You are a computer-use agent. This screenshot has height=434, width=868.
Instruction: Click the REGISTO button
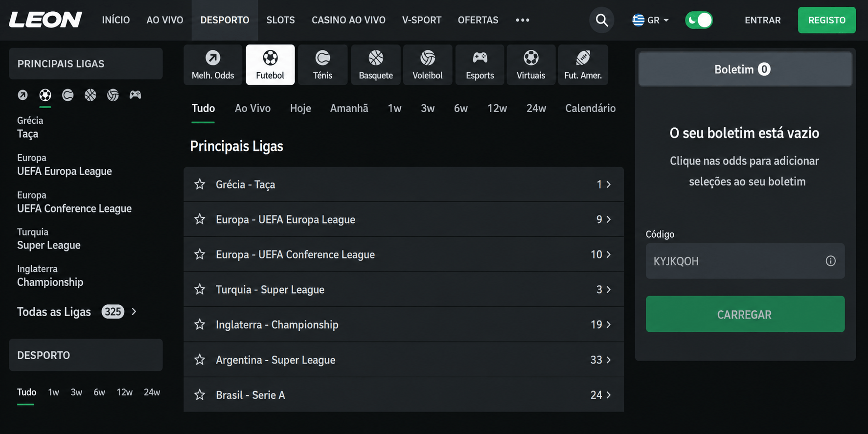(827, 20)
